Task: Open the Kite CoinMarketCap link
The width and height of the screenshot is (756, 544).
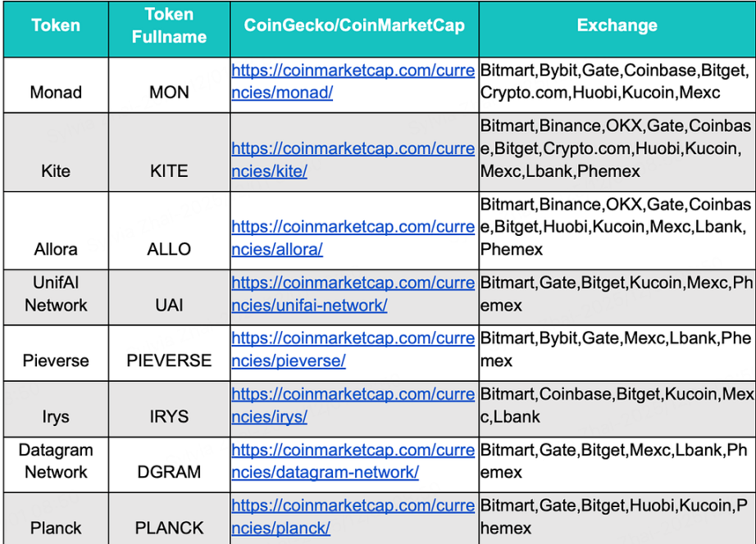Action: 353,149
